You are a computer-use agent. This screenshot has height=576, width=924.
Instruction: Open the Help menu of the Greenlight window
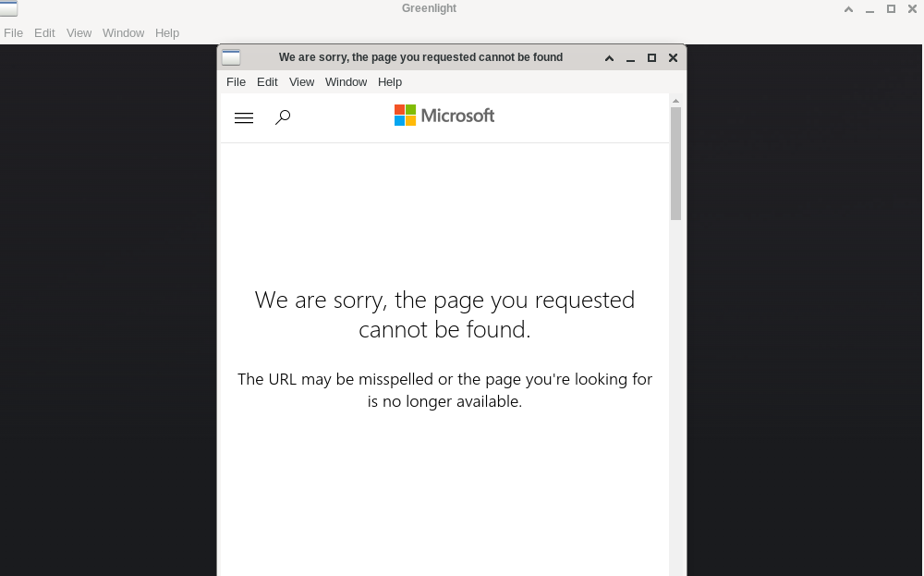[x=166, y=32]
